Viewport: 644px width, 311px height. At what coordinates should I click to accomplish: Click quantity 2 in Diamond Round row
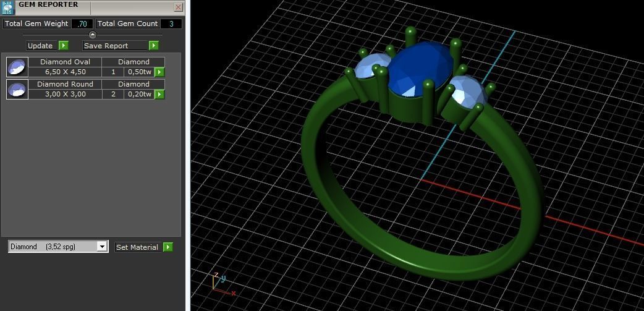coord(113,94)
